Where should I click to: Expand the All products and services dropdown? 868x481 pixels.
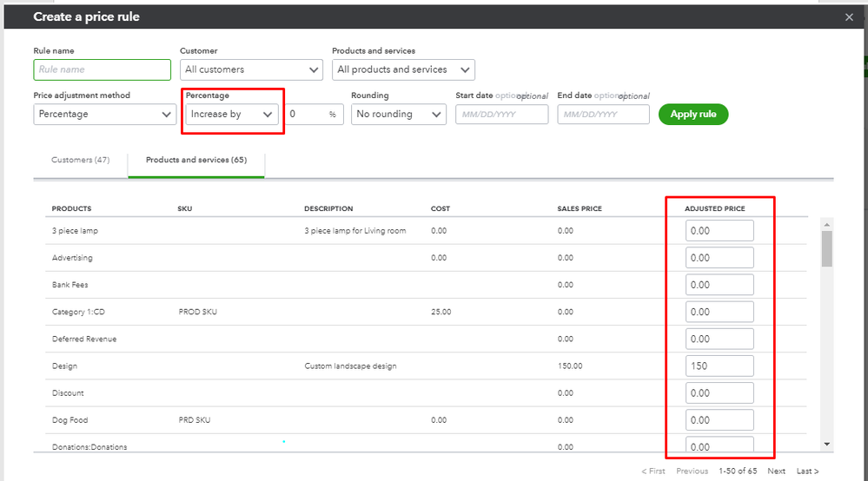point(404,69)
